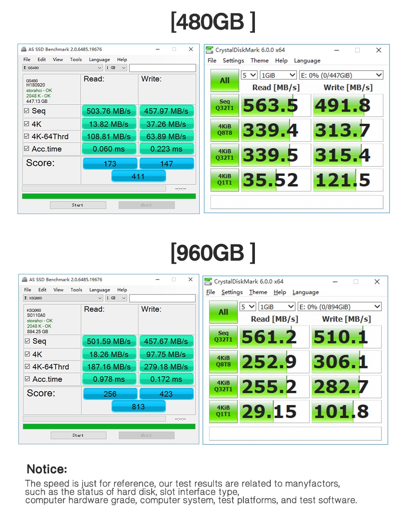
Task: Uncheck the Seq test checkbox for the GS480 drive
Action: pos(27,111)
